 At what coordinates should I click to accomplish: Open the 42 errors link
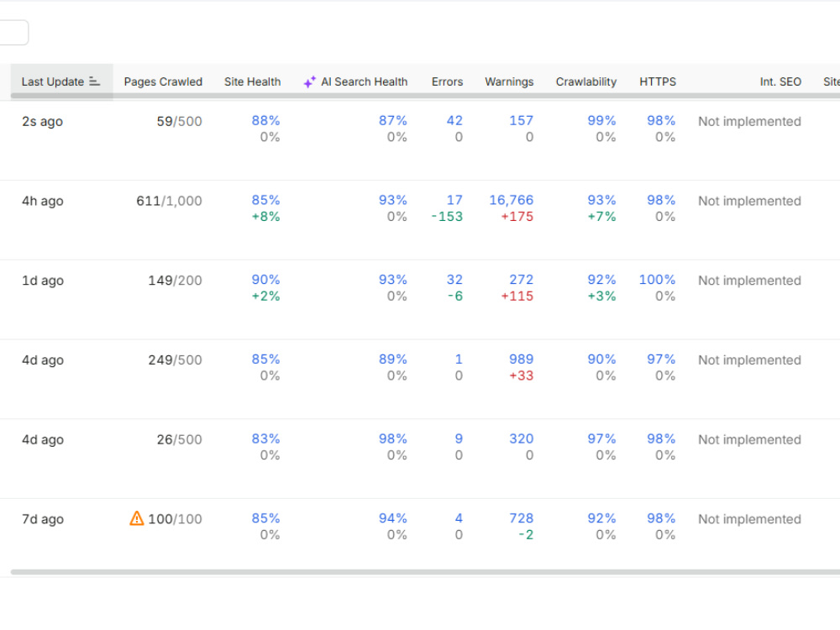point(454,120)
